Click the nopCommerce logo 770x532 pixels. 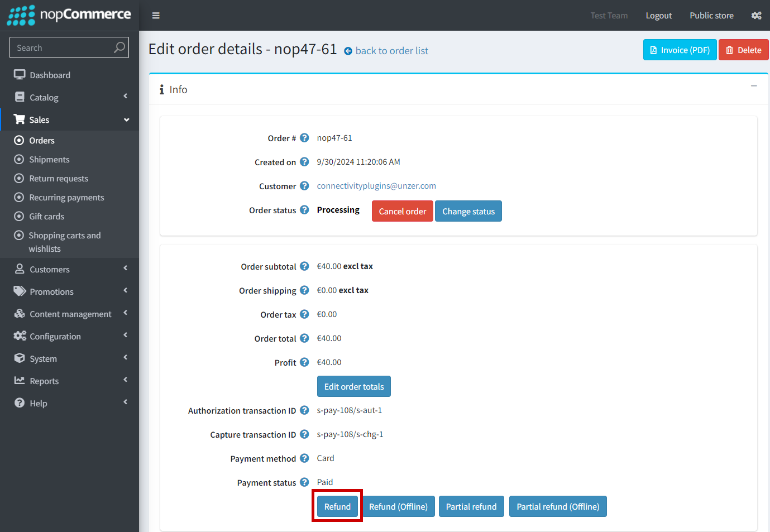pos(69,15)
